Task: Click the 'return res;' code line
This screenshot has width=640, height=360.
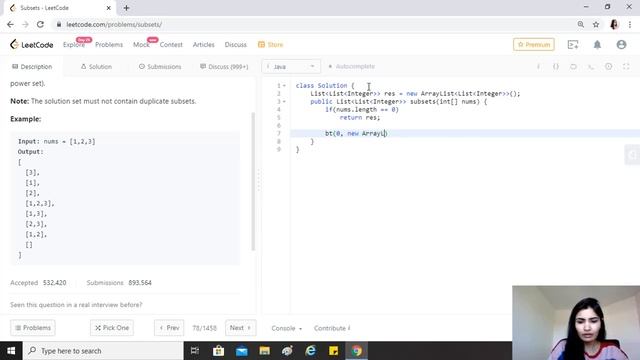Action: pyautogui.click(x=360, y=118)
